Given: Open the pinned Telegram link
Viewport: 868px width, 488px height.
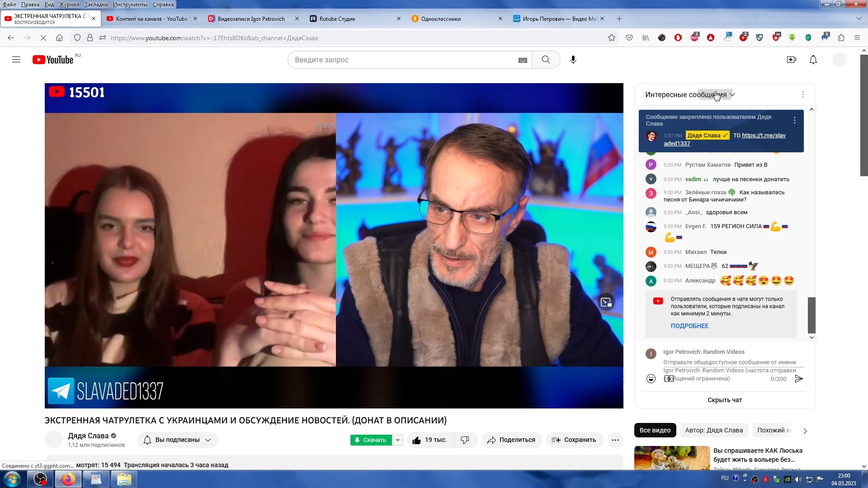Looking at the screenshot, I should [763, 135].
